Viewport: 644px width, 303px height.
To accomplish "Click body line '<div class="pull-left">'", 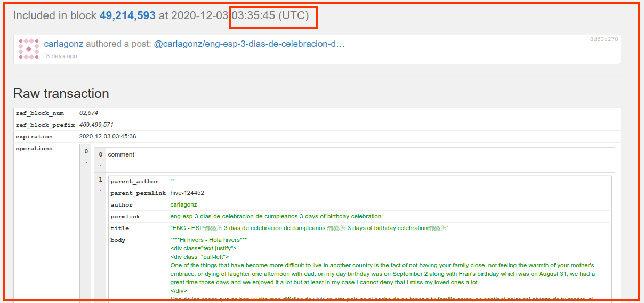I will point(199,257).
